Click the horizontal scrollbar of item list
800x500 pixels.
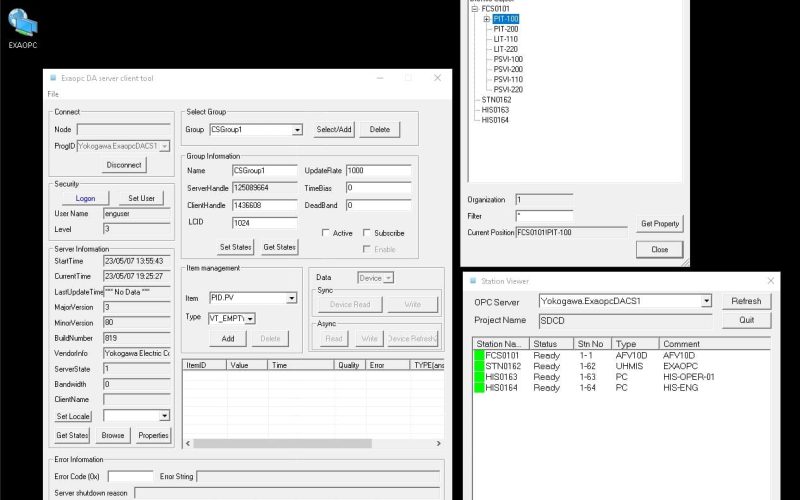point(282,443)
